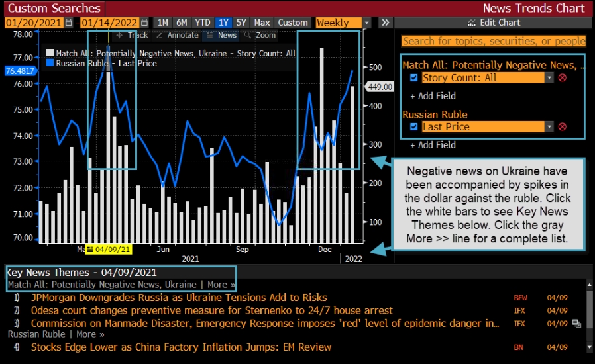This screenshot has width=595, height=364.
Task: Activate the Track crosshair tool
Action: (x=132, y=35)
